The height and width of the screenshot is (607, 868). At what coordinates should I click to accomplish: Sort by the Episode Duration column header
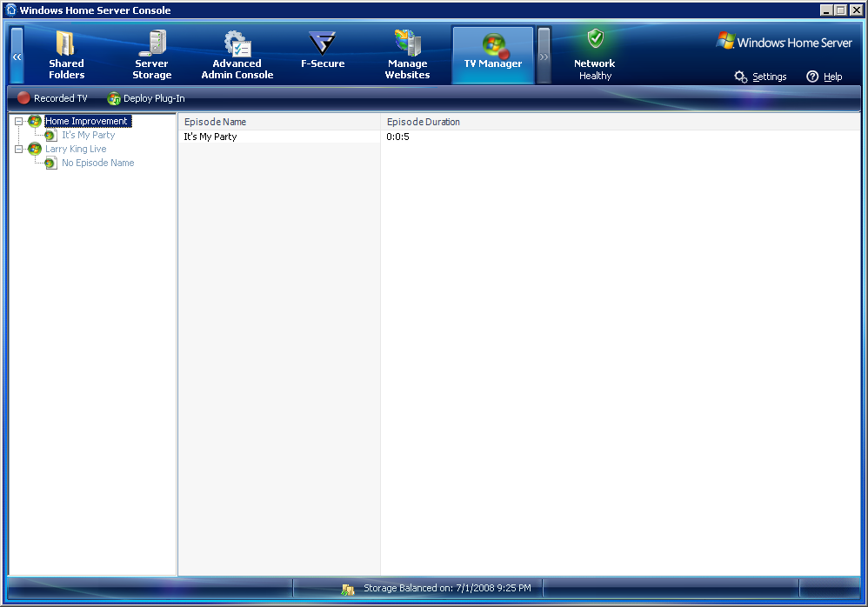(620, 122)
